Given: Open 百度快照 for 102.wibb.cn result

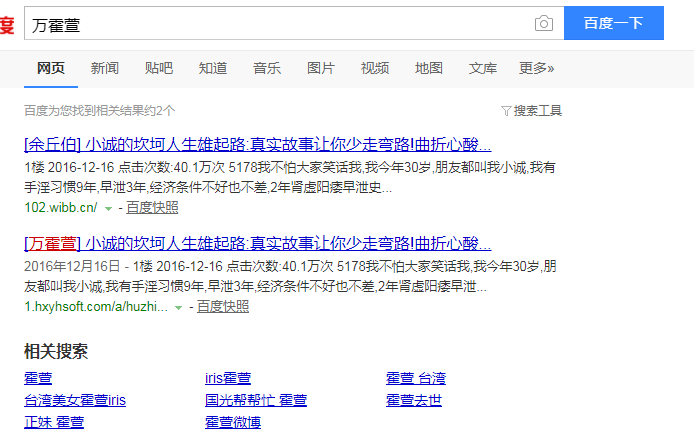Looking at the screenshot, I should tap(152, 208).
